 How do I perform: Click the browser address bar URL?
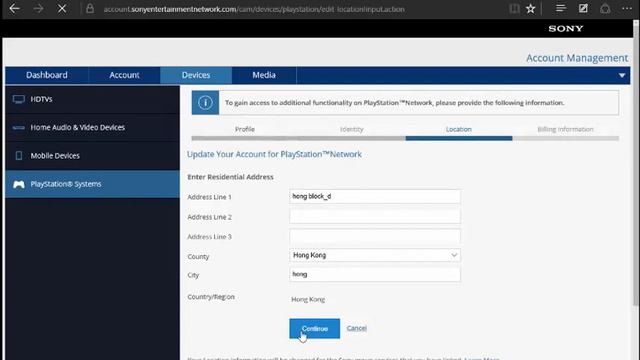[254, 9]
